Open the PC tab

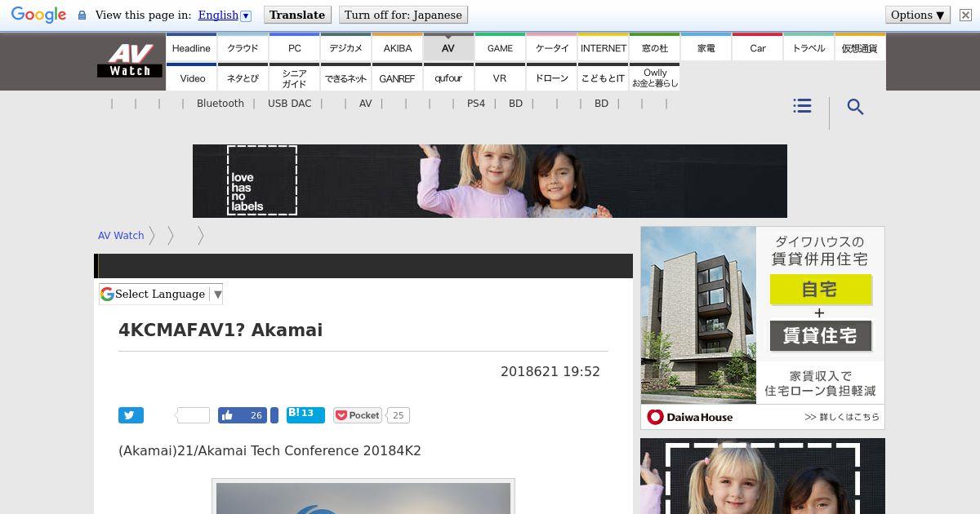294,47
